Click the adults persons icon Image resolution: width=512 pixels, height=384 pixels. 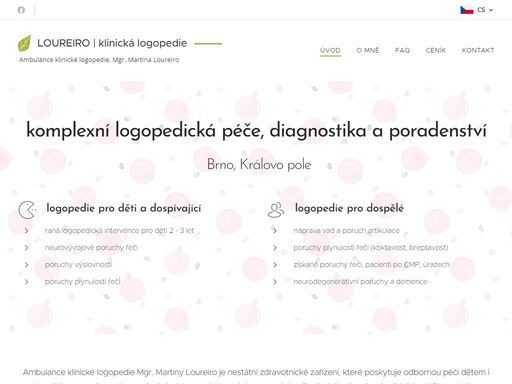[276, 210]
